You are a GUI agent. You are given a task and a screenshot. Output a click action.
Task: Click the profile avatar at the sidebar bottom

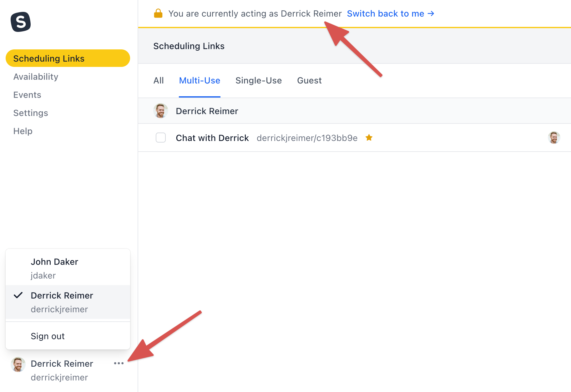tap(18, 364)
